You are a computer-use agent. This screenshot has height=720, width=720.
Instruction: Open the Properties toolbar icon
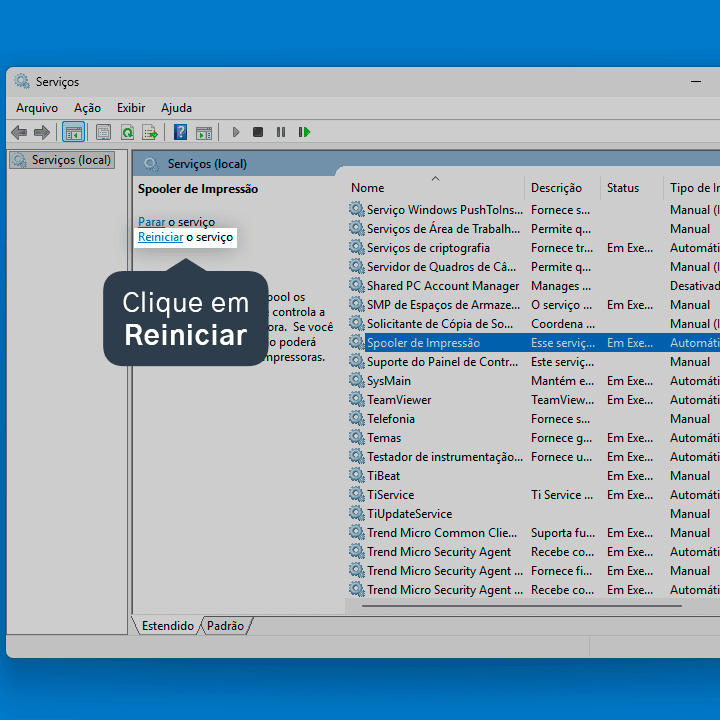coord(103,133)
